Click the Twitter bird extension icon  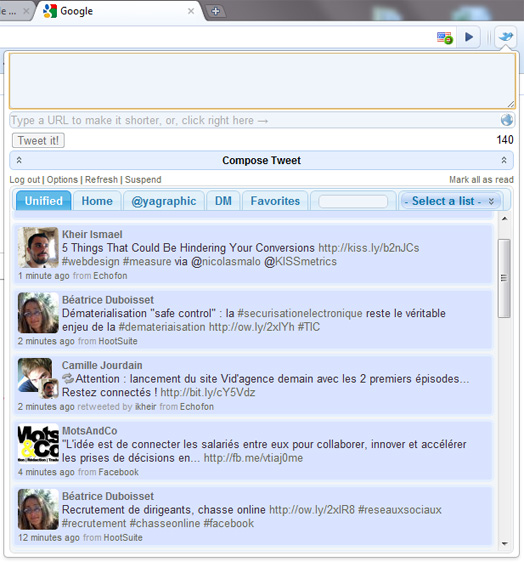click(x=506, y=37)
